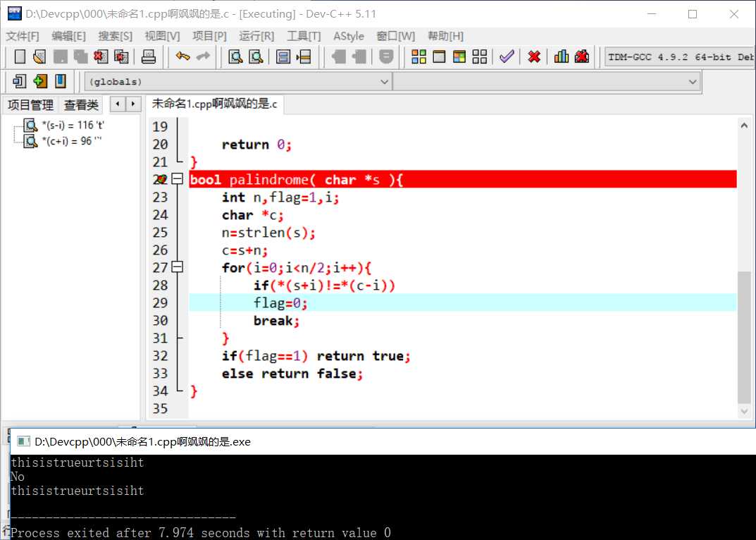Undo the last edit from the toolbar
Viewport: 756px width, 540px height.
tap(182, 56)
